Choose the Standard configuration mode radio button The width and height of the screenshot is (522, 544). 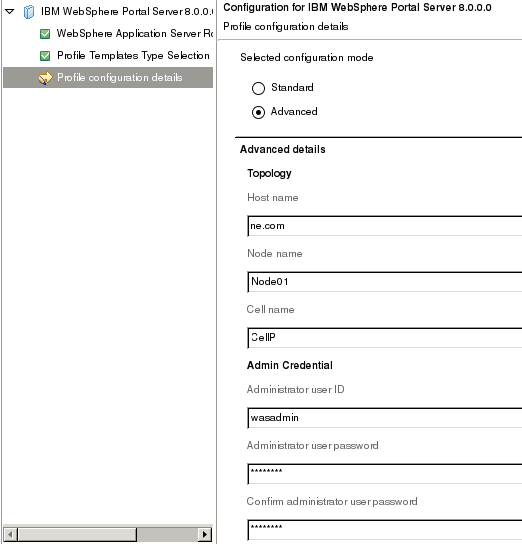[x=258, y=88]
